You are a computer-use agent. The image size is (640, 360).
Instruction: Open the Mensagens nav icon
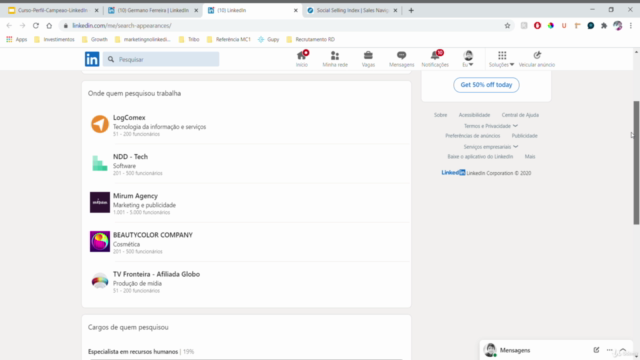(402, 59)
